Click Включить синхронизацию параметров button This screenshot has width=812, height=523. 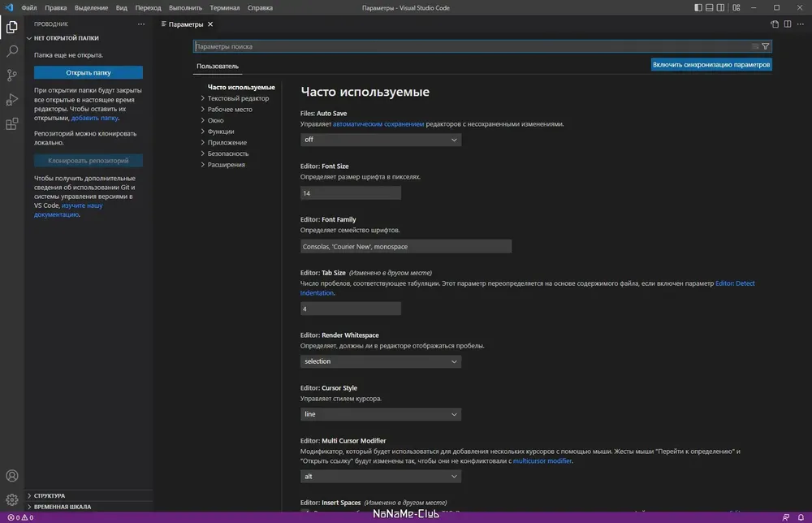(x=711, y=65)
